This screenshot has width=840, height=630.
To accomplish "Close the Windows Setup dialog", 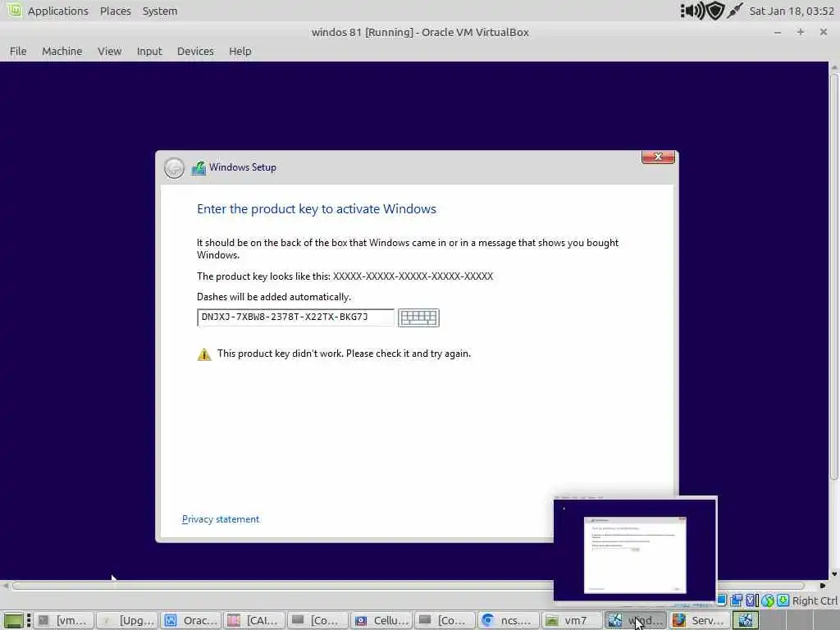I will pos(658,157).
